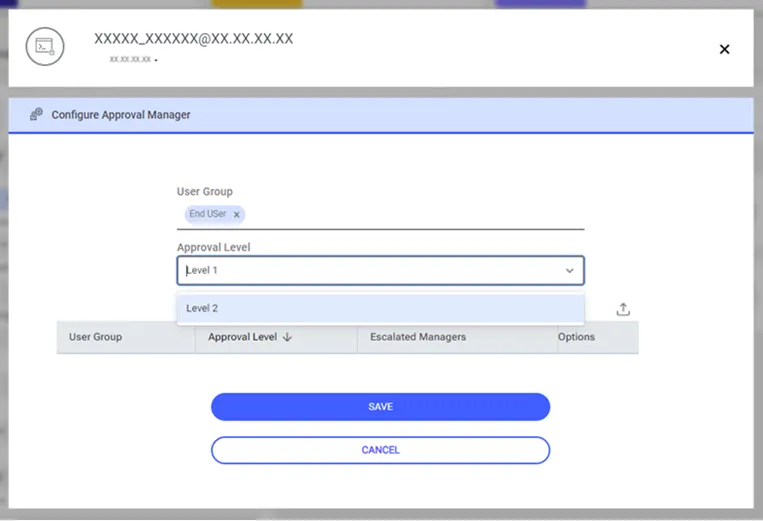Cancel the approval manager configuration
Viewport: 763px width, 521px height.
(380, 450)
